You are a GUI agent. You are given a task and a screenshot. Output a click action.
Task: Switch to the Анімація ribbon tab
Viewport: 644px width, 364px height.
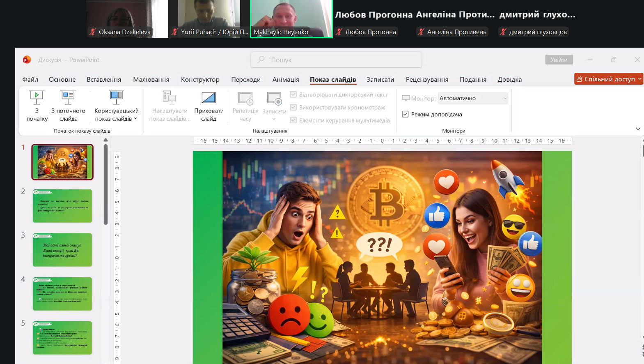286,80
